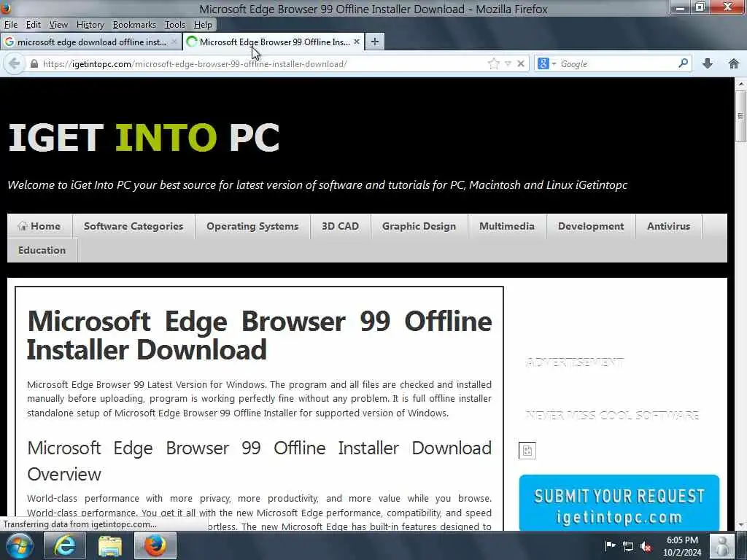Viewport: 747px width, 560px height.
Task: Open the Education navigation item
Action: coord(42,251)
